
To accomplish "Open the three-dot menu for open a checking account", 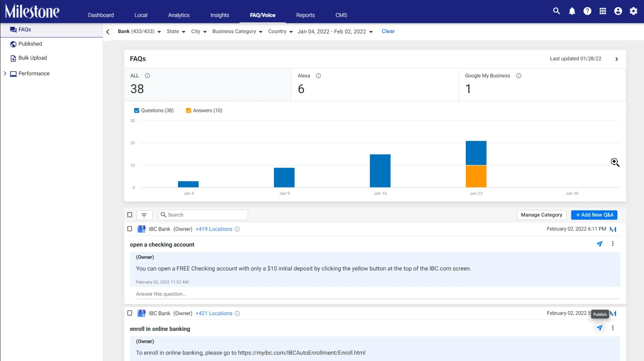I will 613,244.
